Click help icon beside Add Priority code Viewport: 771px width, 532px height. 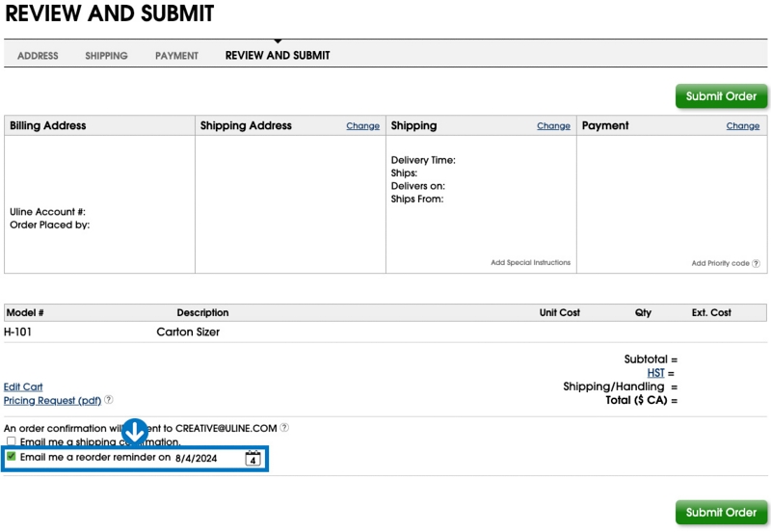tap(756, 263)
